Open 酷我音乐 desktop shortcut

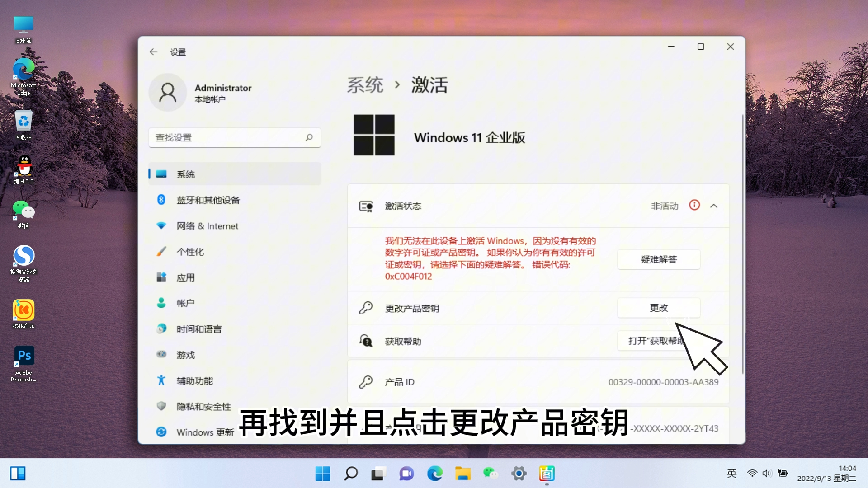[x=24, y=314]
